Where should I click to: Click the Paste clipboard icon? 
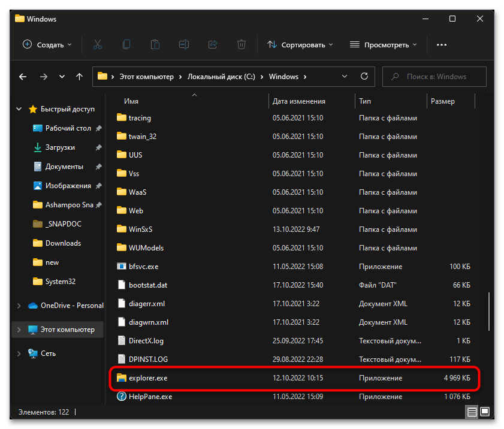pos(155,44)
